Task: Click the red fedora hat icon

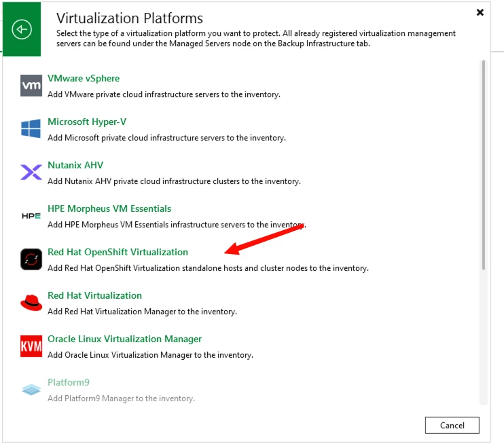Action: coord(31,303)
